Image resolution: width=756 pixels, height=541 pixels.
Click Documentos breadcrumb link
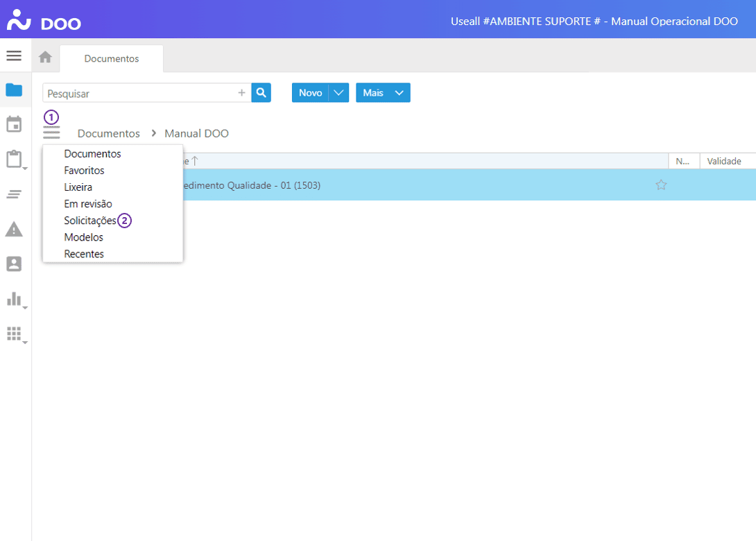pyautogui.click(x=108, y=134)
